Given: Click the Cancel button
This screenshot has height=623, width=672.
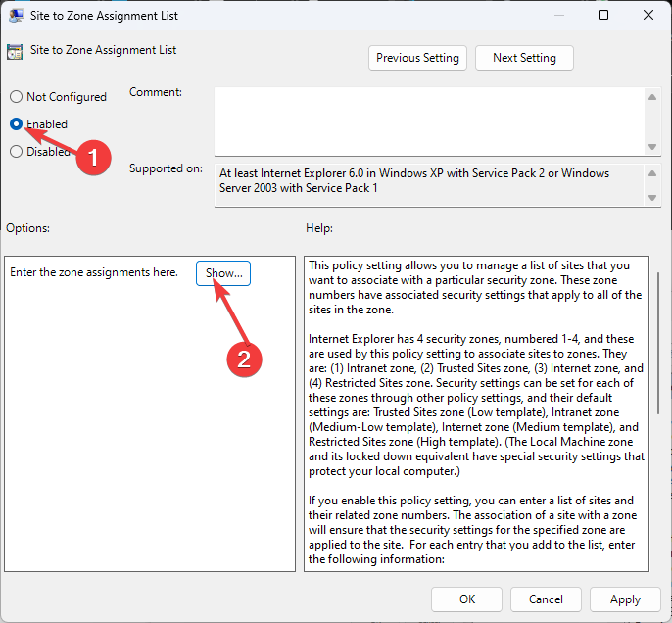Looking at the screenshot, I should click(x=546, y=599).
